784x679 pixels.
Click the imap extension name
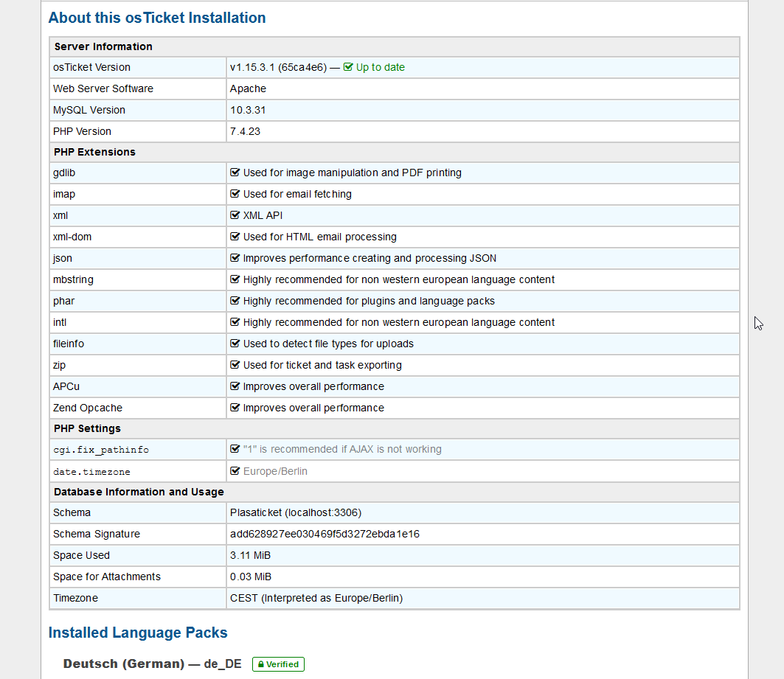64,195
